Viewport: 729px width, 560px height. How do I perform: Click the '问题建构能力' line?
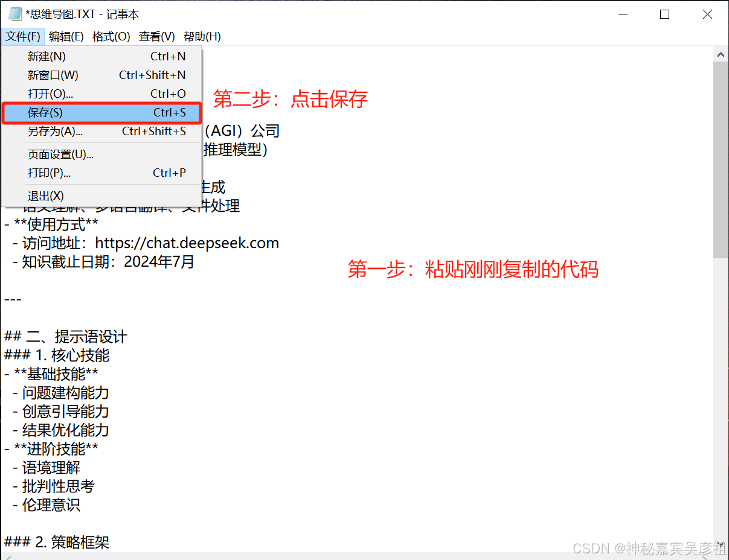coord(61,393)
